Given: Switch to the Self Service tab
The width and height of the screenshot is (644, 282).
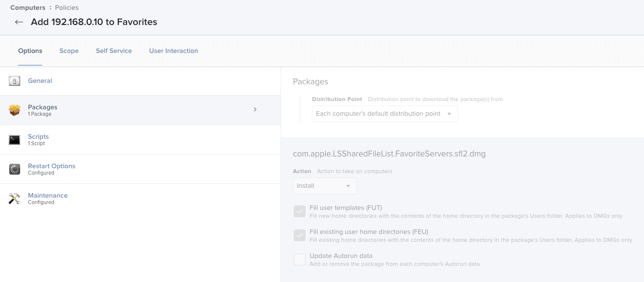Looking at the screenshot, I should [114, 51].
